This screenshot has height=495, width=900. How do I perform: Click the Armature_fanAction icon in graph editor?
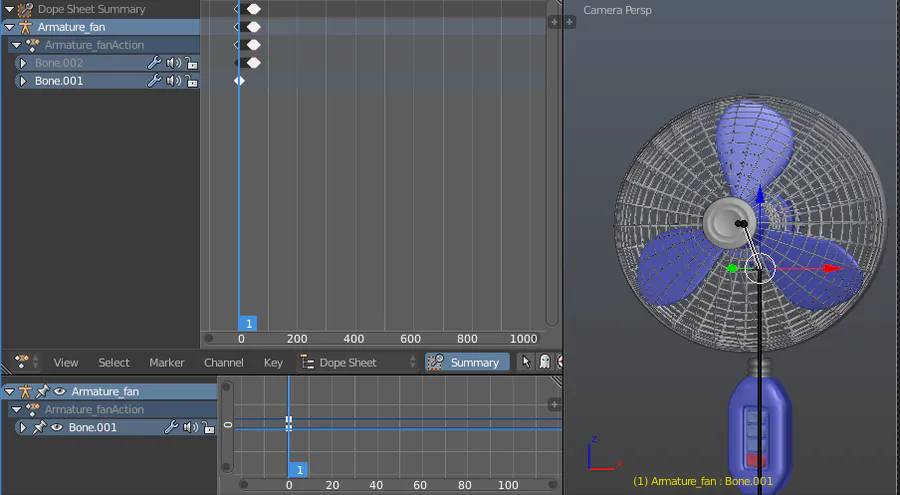click(x=33, y=409)
